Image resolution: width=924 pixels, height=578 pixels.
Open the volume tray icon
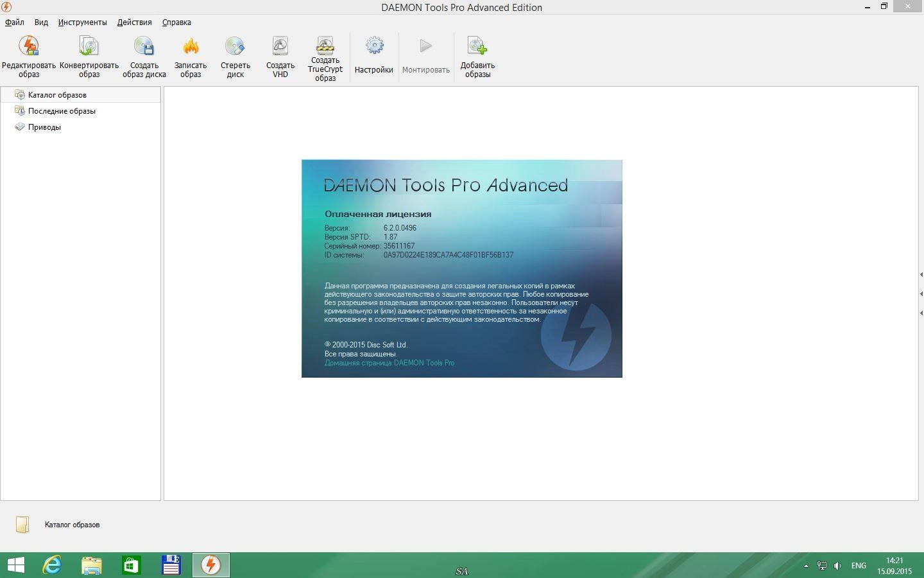(x=837, y=566)
